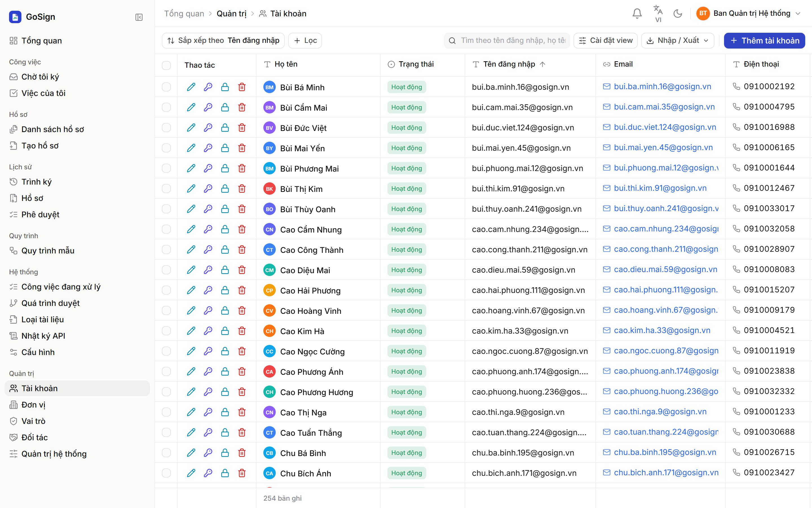
Task: Edit Cao Cẩm Nhung with pencil icon
Action: point(191,229)
